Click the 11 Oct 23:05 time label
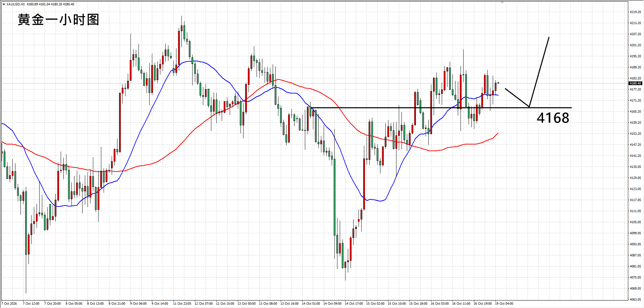This screenshot has width=644, height=308. pos(182,304)
